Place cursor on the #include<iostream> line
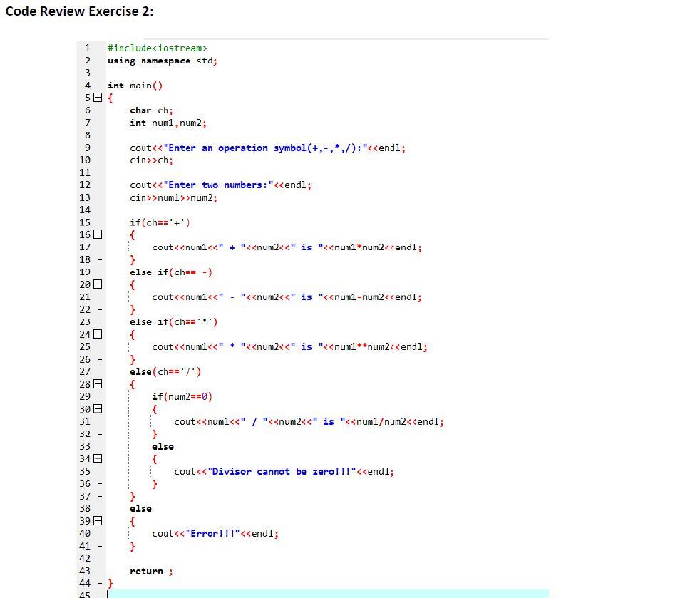The image size is (700, 598). coord(157,48)
